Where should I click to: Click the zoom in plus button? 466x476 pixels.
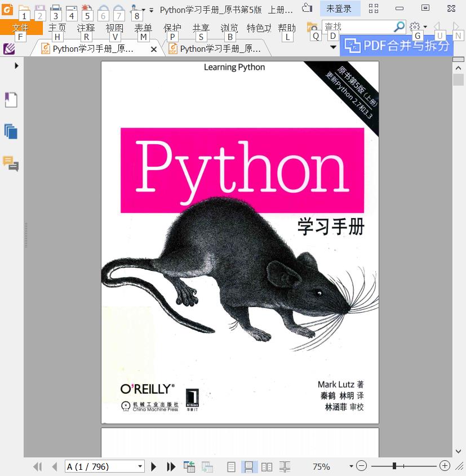[445, 465]
